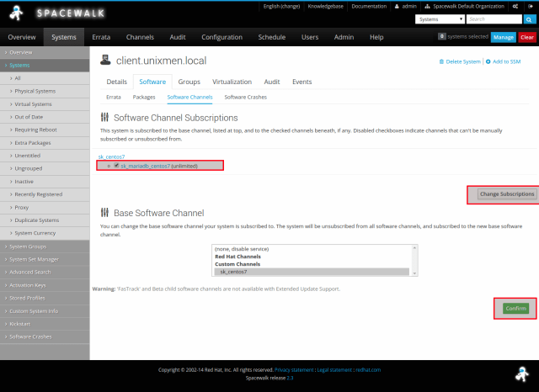Open the Systems search scope dropdown
539x392 pixels.
point(440,19)
